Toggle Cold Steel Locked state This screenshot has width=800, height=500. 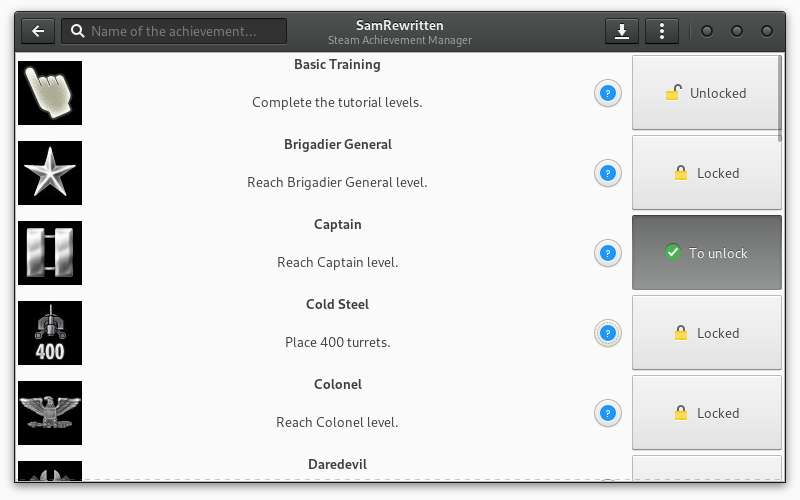(x=707, y=333)
